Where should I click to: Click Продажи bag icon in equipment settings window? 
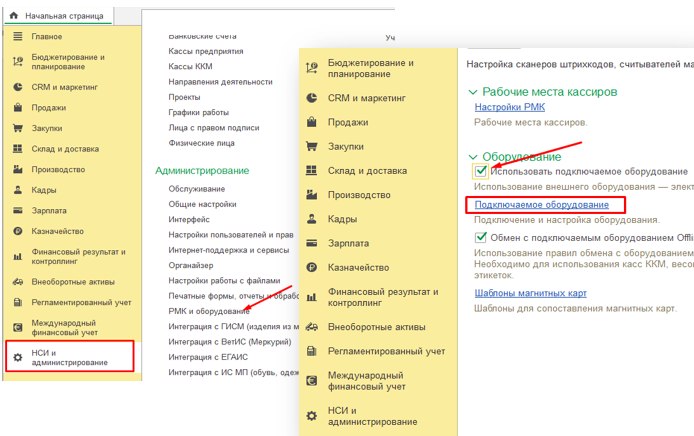[x=312, y=122]
